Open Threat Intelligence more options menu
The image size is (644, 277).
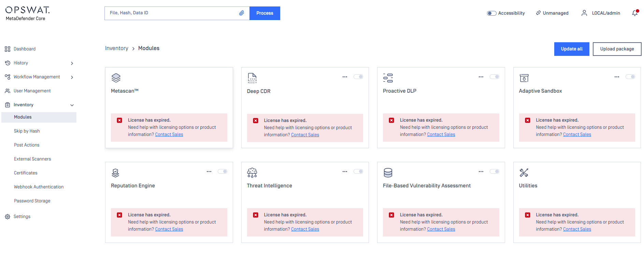pos(345,171)
